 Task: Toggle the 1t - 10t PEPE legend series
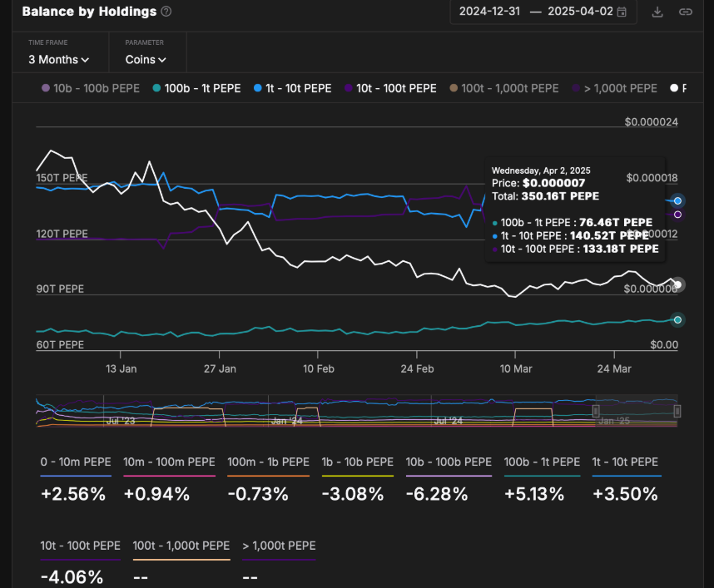(292, 88)
